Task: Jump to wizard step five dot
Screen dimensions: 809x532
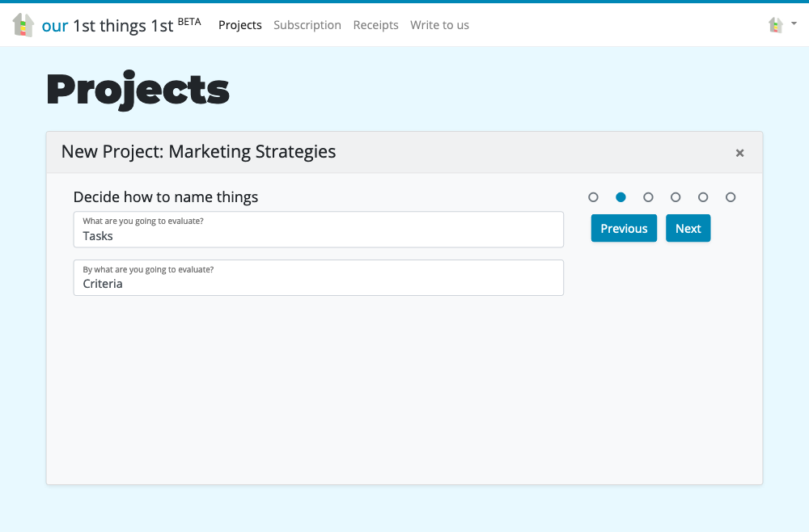Action: click(703, 197)
